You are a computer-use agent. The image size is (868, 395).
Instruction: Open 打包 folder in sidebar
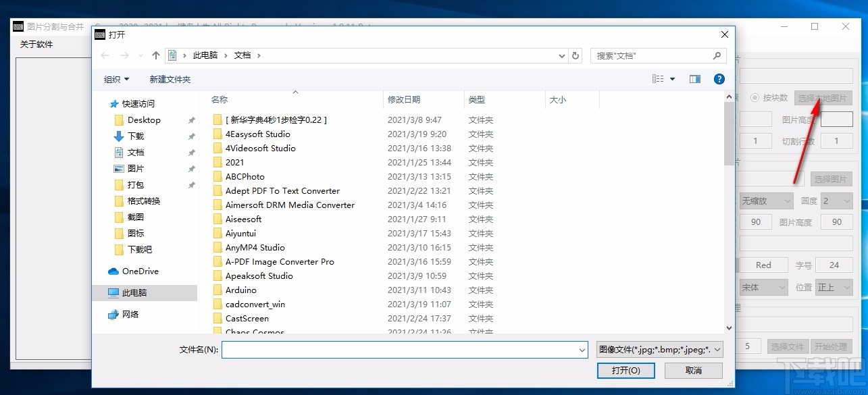pos(136,184)
